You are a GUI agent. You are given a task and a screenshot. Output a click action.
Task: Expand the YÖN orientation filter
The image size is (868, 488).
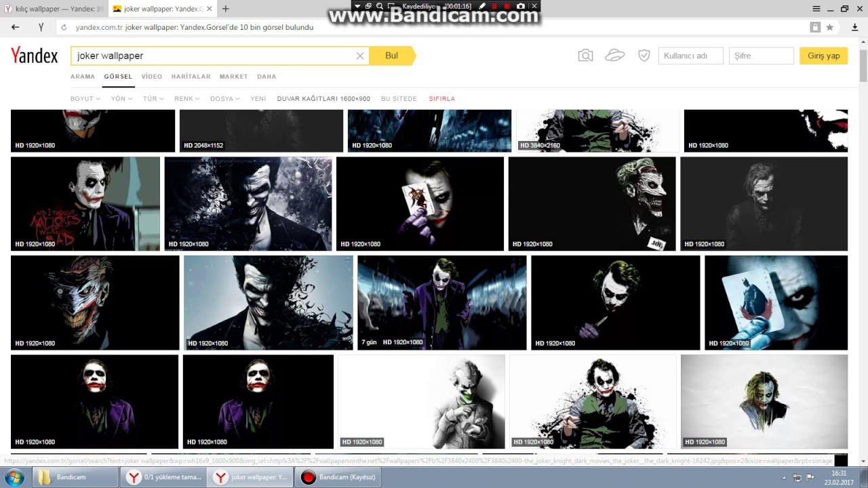[x=121, y=99]
